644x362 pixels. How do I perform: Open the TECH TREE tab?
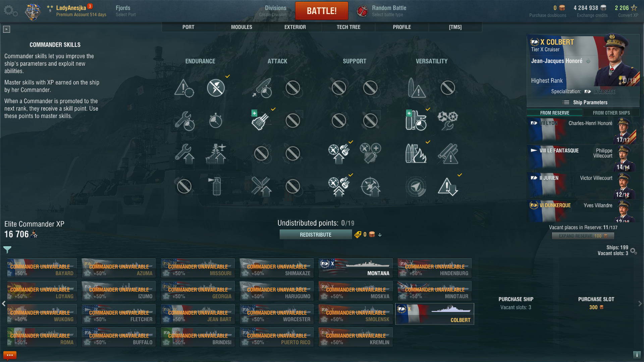click(348, 27)
